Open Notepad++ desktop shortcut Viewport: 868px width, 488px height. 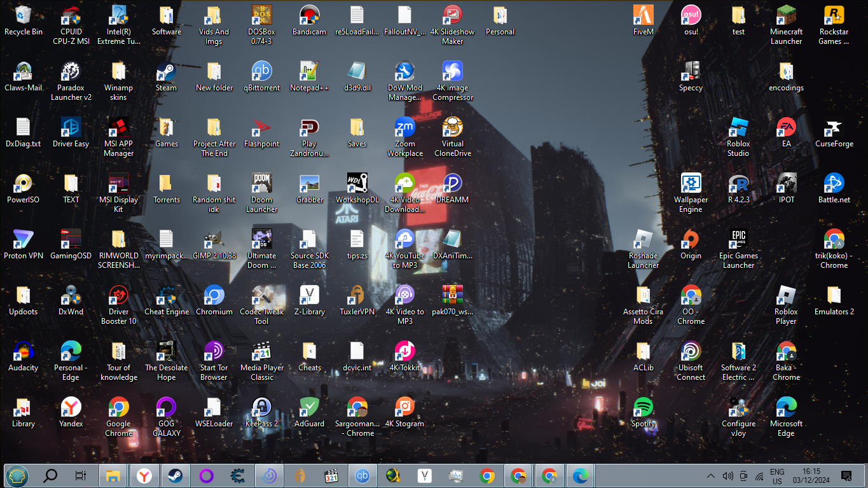[309, 77]
